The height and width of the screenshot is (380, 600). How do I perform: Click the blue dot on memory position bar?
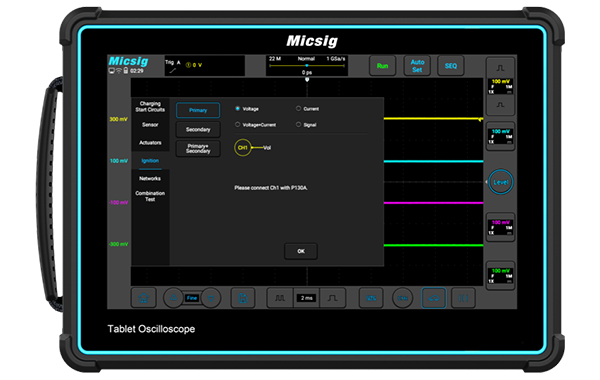coord(307,65)
